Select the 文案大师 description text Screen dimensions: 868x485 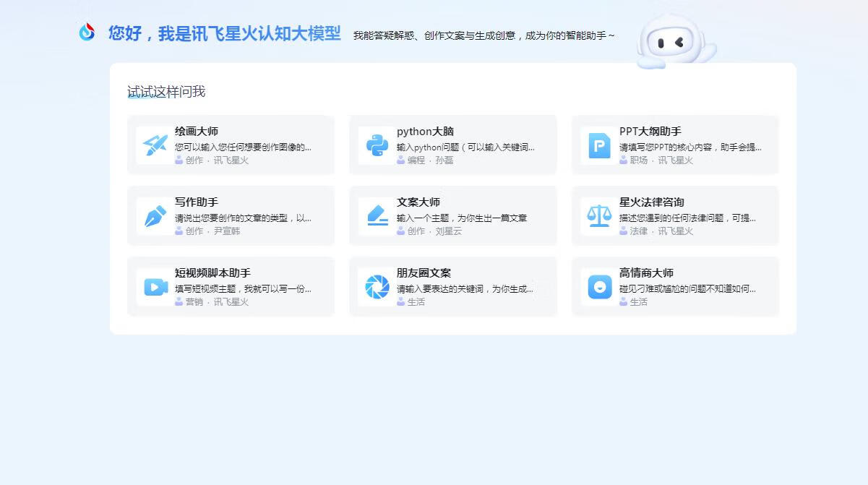pyautogui.click(x=461, y=218)
